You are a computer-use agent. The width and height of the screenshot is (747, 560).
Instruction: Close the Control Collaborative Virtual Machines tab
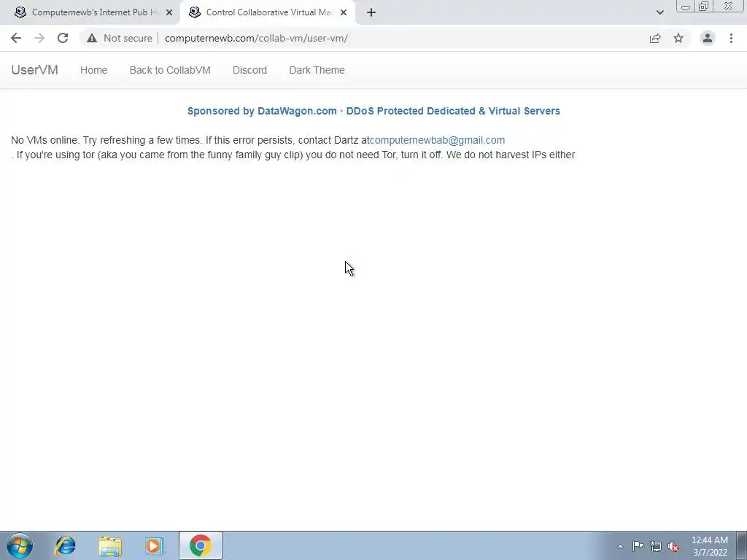(344, 12)
